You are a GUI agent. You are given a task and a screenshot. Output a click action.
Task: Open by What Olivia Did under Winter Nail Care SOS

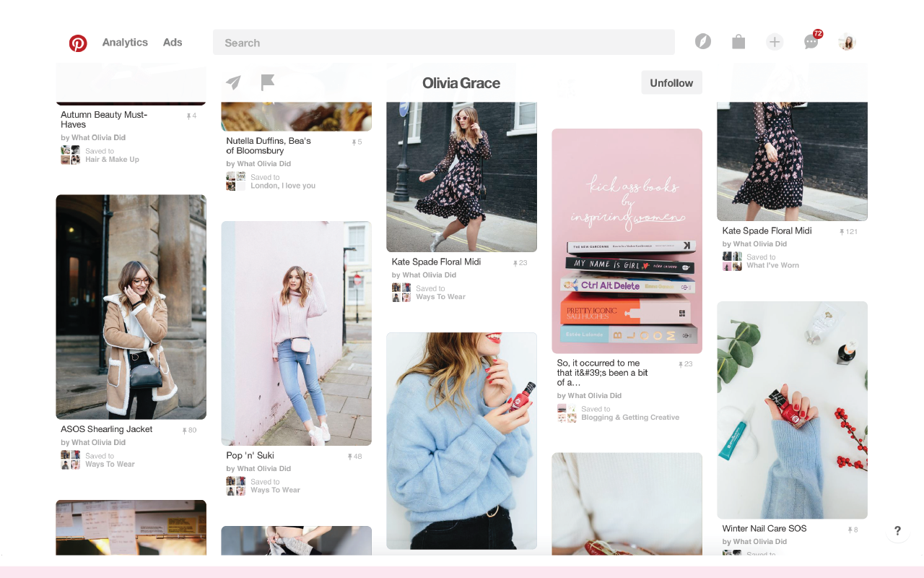(x=754, y=541)
